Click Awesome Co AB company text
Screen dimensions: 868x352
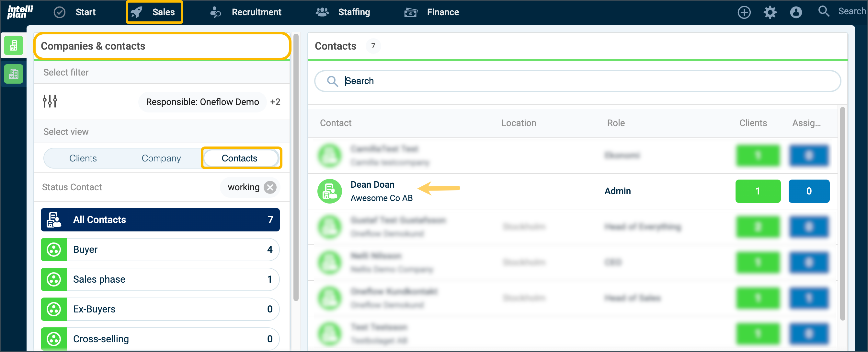coord(382,198)
